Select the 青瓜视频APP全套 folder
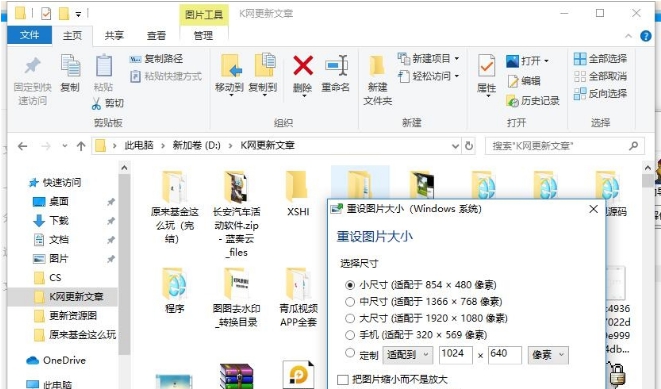661x389 pixels. [298, 298]
